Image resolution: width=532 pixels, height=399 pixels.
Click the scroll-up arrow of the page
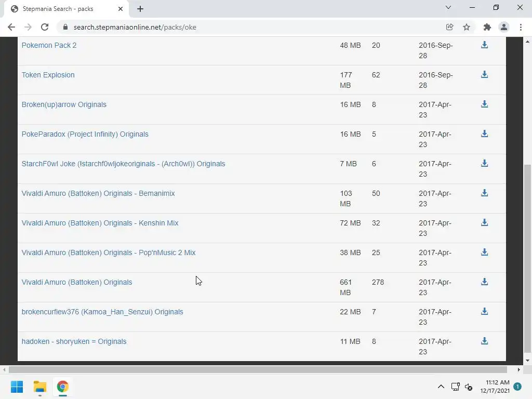click(x=527, y=42)
